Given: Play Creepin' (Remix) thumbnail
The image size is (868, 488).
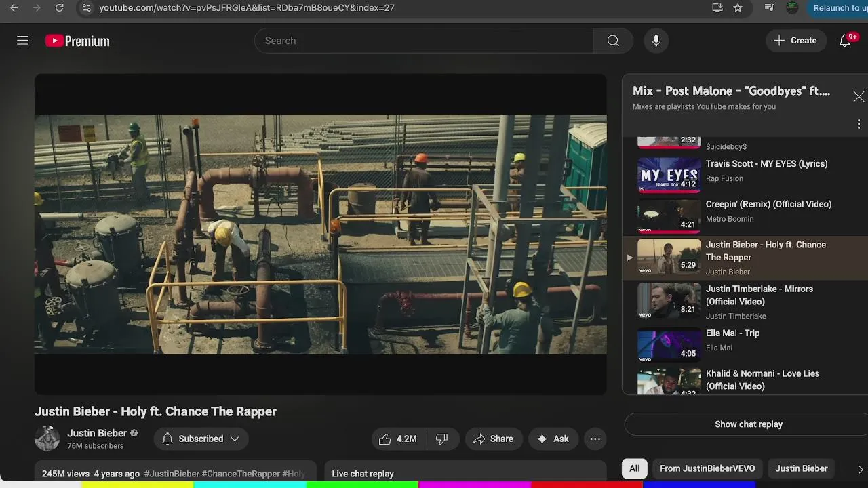Looking at the screenshot, I should (x=669, y=216).
